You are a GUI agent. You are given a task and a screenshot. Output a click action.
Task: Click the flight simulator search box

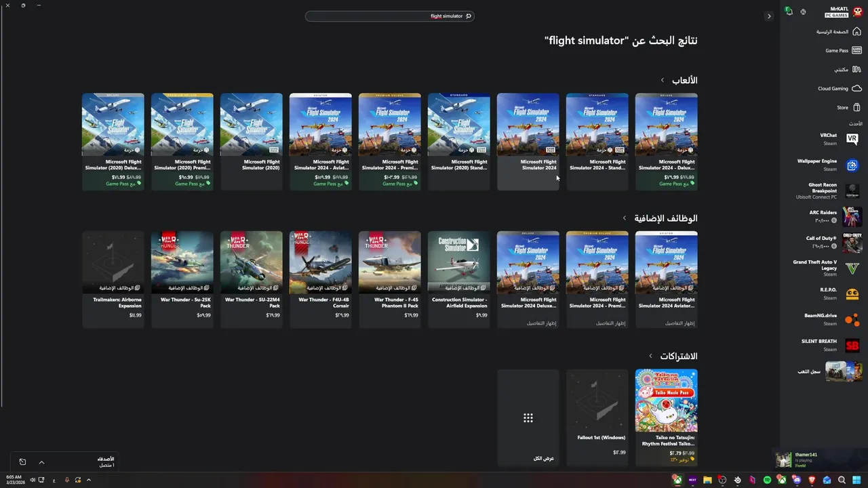point(390,16)
